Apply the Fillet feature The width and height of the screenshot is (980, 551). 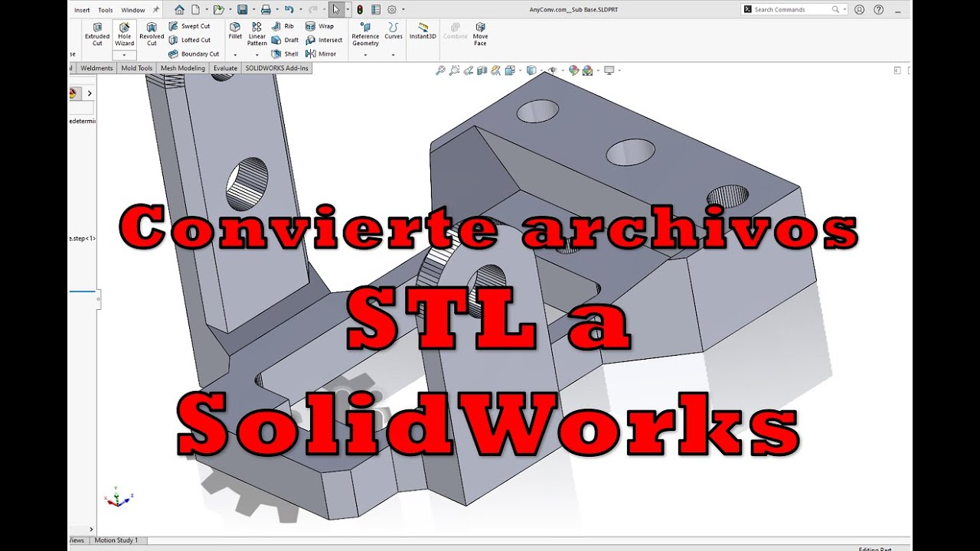[x=235, y=31]
